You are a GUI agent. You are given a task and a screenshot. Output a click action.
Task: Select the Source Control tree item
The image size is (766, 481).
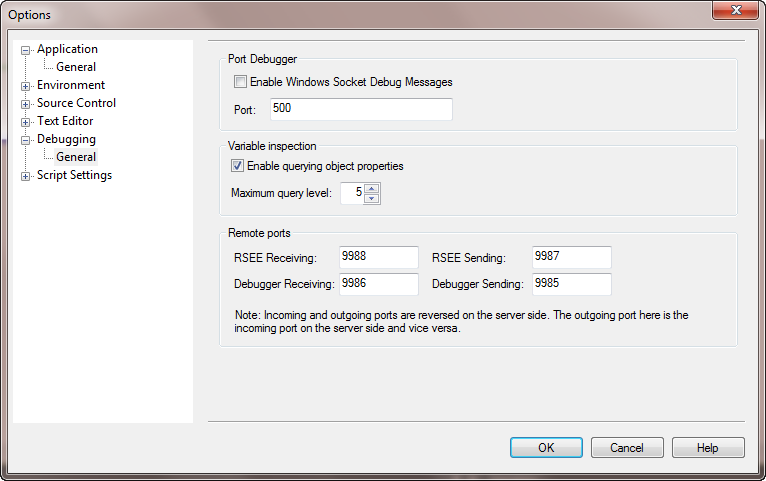point(76,103)
